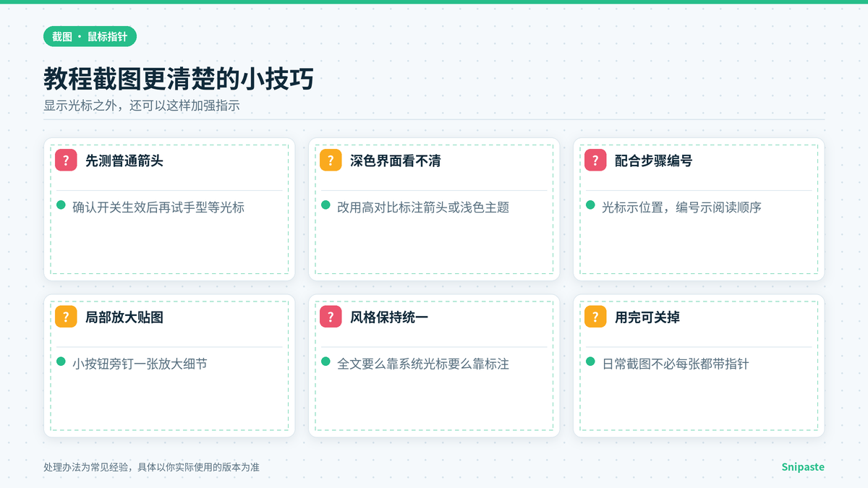Click the heading 教程截图更清楚的小技巧
The width and height of the screenshot is (868, 488).
[179, 79]
